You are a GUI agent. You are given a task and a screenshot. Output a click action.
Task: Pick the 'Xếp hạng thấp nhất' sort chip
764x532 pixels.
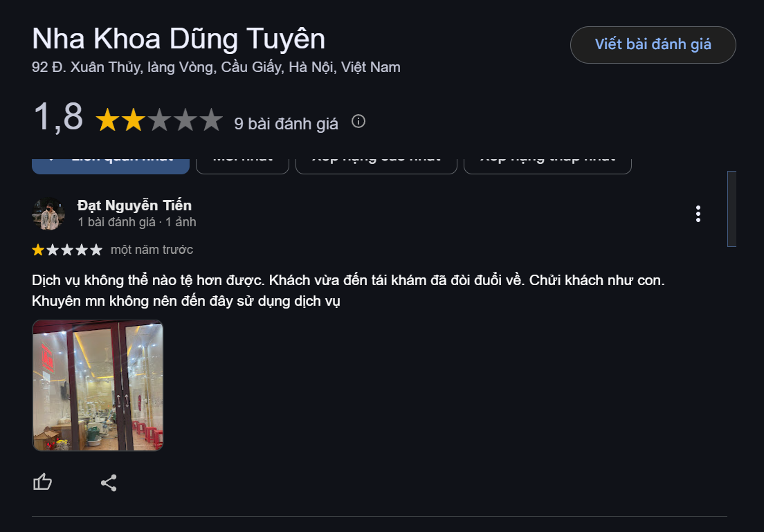547,166
